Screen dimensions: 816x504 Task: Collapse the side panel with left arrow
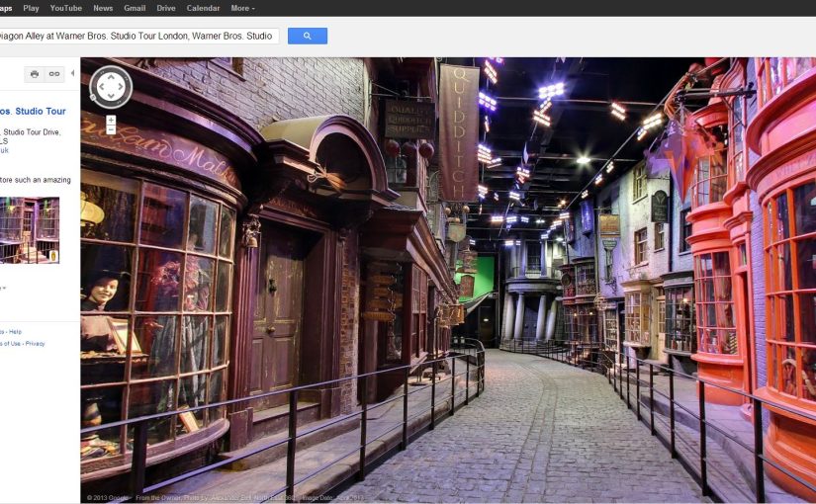click(72, 73)
